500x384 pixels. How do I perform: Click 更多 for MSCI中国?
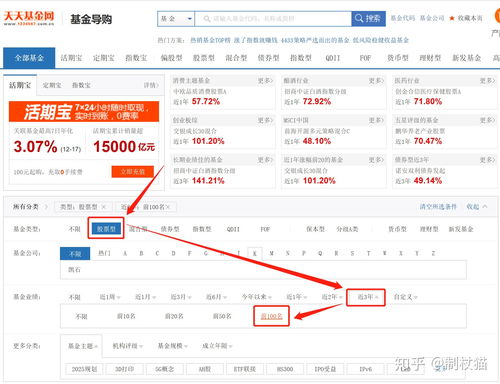pyautogui.click(x=376, y=120)
